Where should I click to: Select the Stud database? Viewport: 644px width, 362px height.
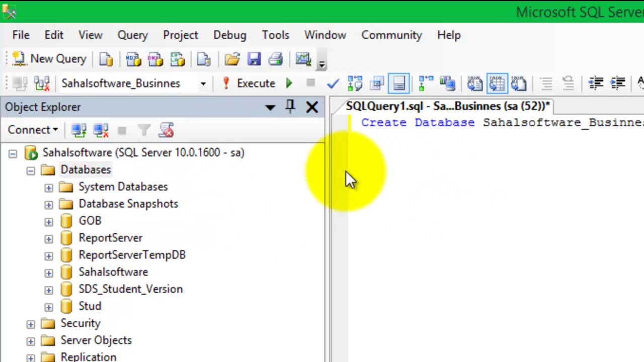(90, 306)
